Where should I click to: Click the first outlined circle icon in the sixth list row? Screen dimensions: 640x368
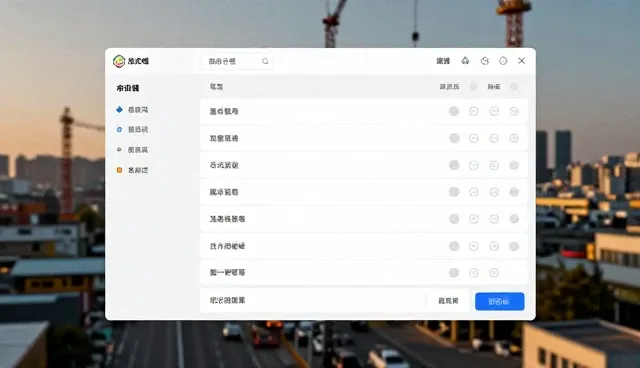pos(474,246)
